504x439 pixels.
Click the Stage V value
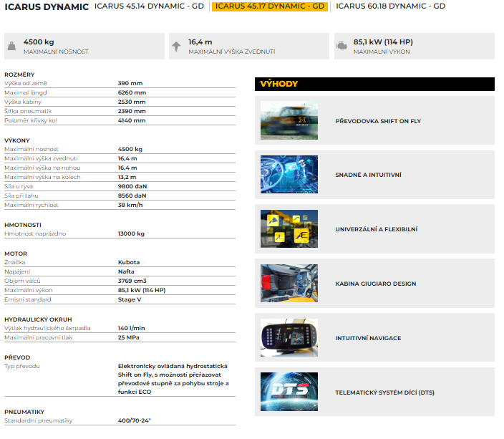(129, 300)
